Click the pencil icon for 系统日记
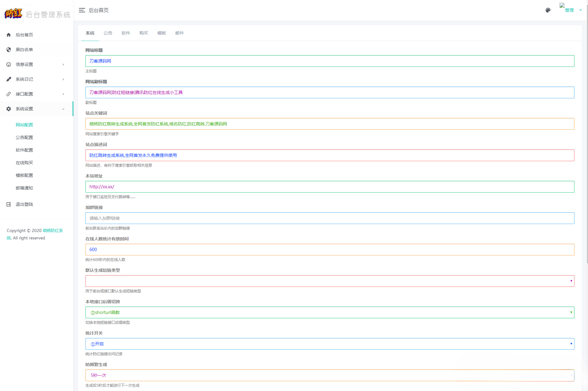This screenshot has width=588, height=391. coord(9,79)
